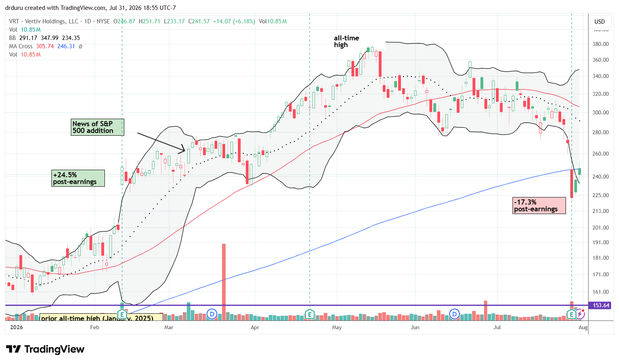Click the May label on time axis

tap(337, 327)
